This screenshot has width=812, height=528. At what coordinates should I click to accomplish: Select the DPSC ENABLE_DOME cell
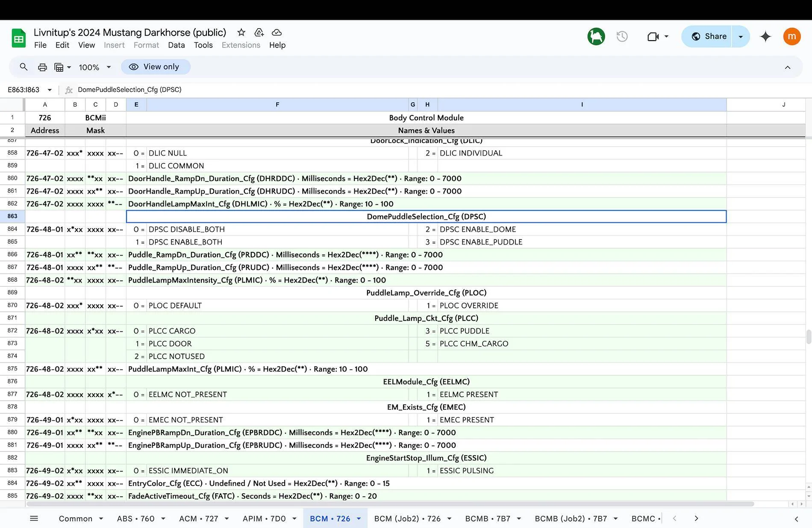click(582, 229)
